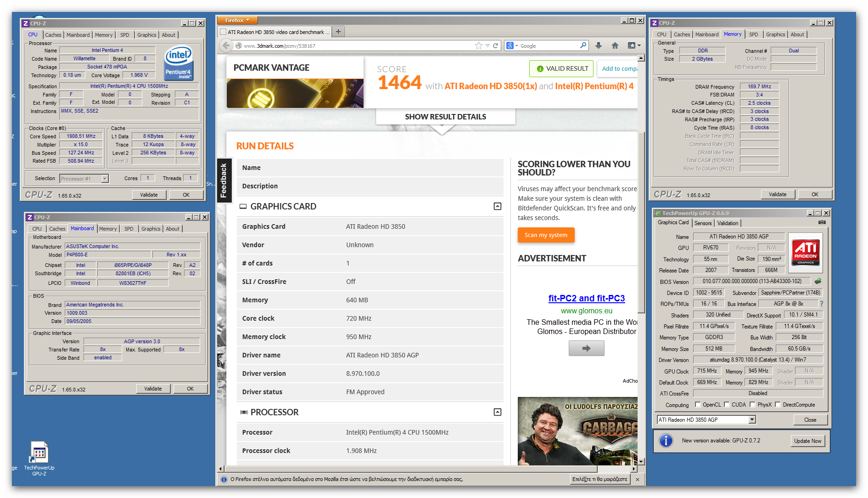Click Add to compare button
The height and width of the screenshot is (498, 868).
coord(617,69)
